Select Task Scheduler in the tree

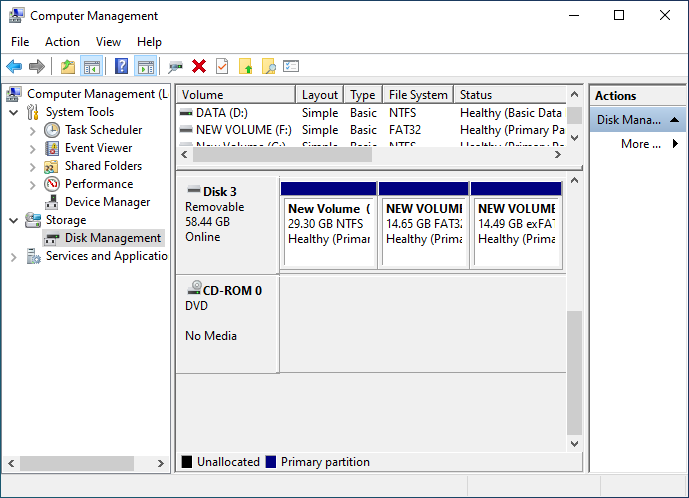[x=103, y=130]
